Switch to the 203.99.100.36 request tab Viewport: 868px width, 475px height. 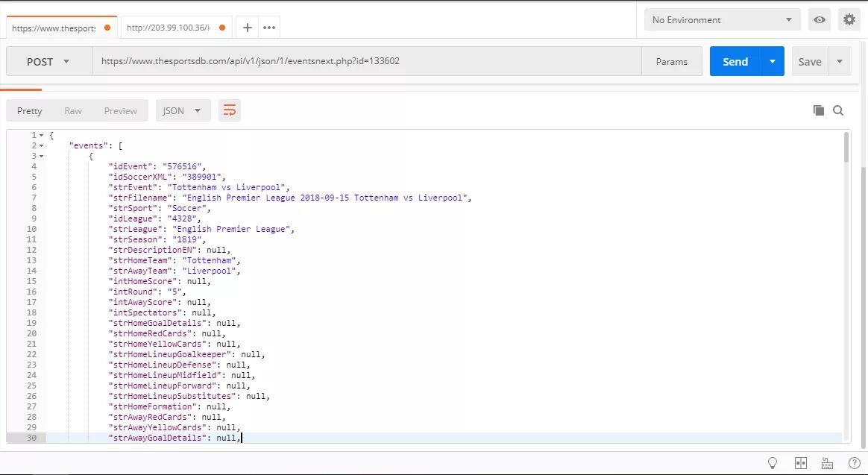[x=176, y=28]
